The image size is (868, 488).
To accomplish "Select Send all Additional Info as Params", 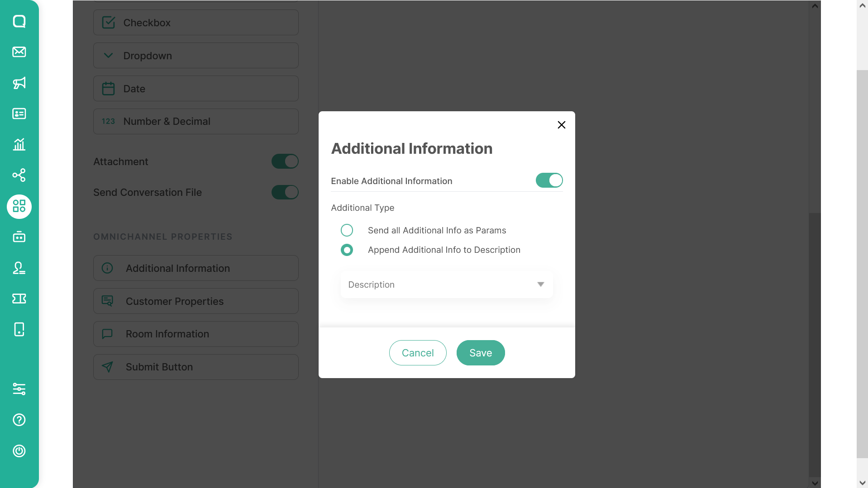I will (x=347, y=230).
